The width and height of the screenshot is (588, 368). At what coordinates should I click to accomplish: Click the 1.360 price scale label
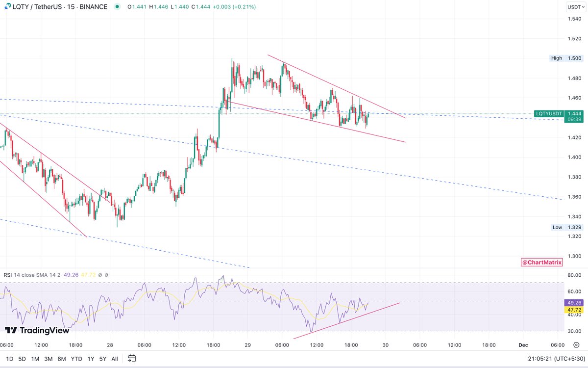[574, 197]
